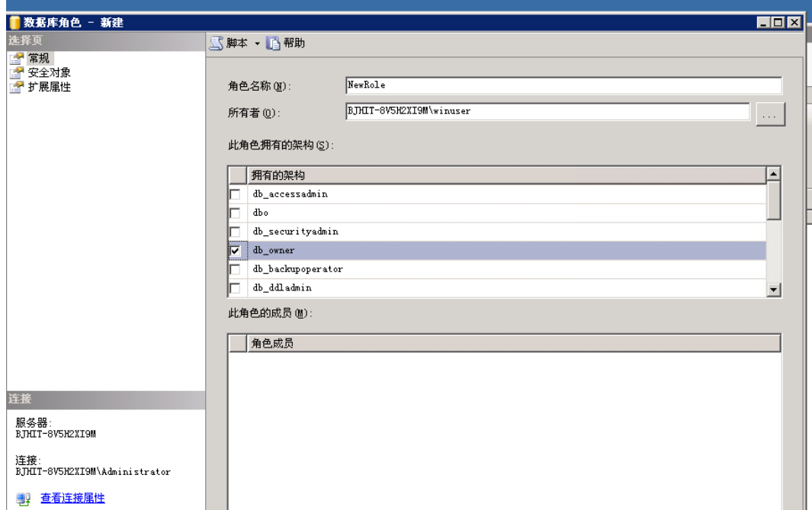The width and height of the screenshot is (812, 510).
Task: Select the db_accessadmin row text
Action: click(x=290, y=194)
